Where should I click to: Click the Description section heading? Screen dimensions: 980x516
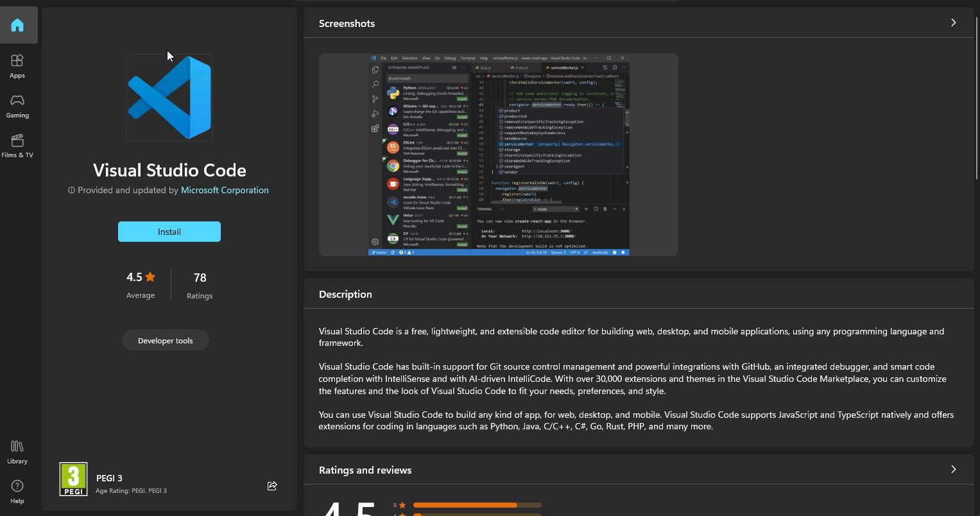tap(345, 294)
